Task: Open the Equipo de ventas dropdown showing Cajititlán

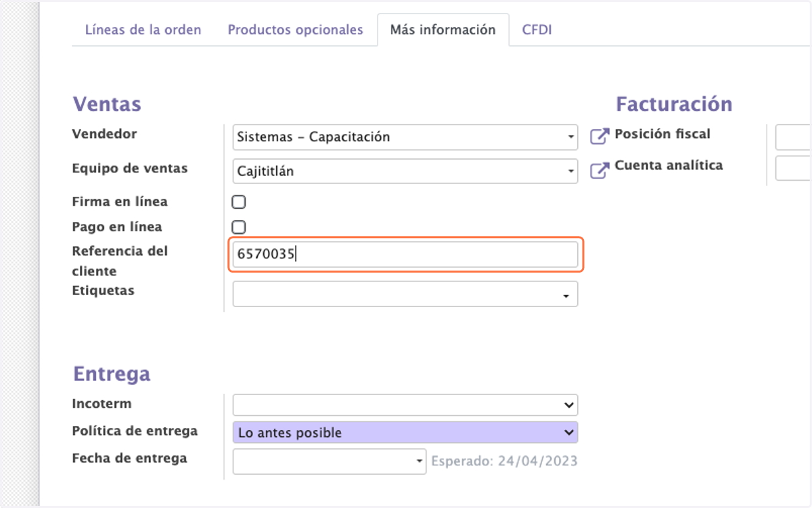Action: pos(405,171)
